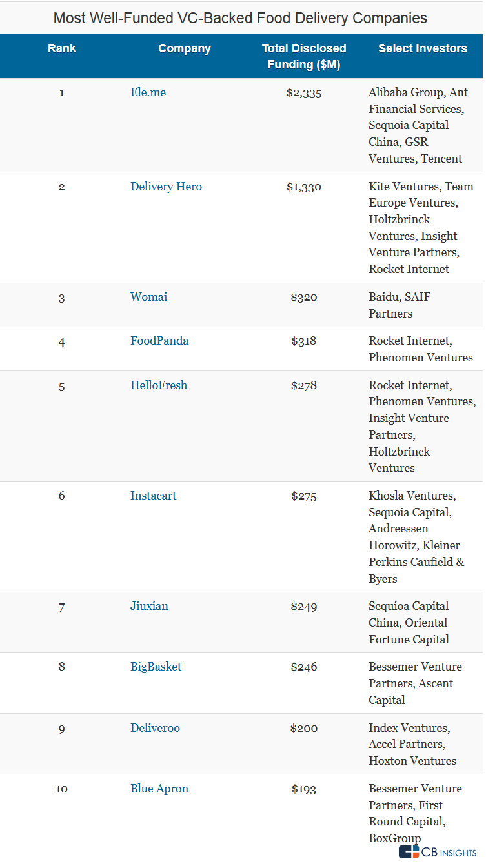Open the BigBasket company link
This screenshot has height=868, width=486.
pyautogui.click(x=156, y=667)
